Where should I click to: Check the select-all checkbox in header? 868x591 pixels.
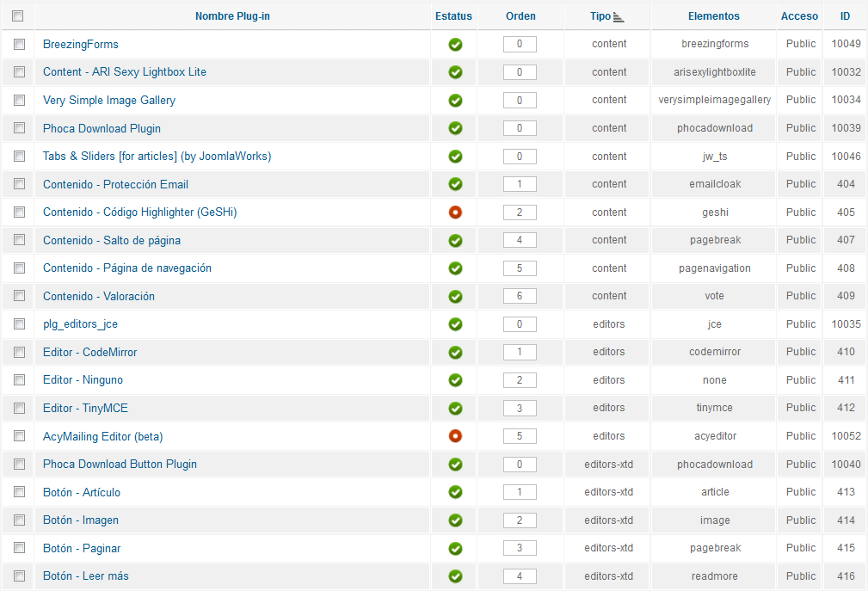18,16
